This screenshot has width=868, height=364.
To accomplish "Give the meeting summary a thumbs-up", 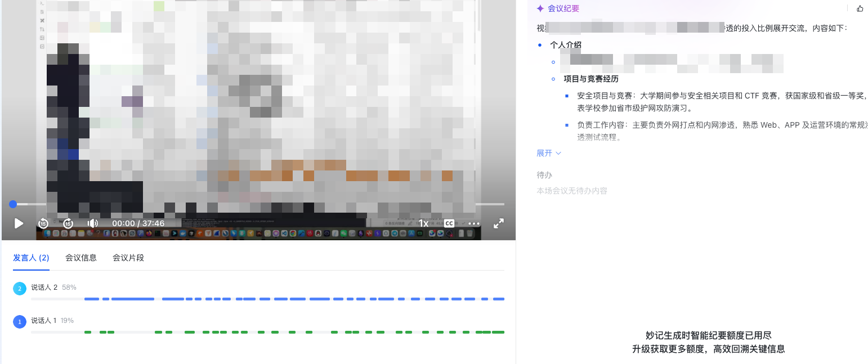I will (x=860, y=8).
